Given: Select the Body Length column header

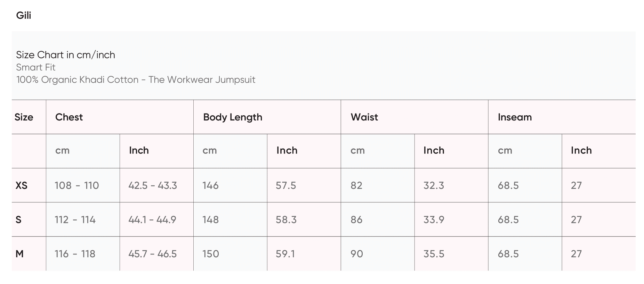Looking at the screenshot, I should (233, 117).
